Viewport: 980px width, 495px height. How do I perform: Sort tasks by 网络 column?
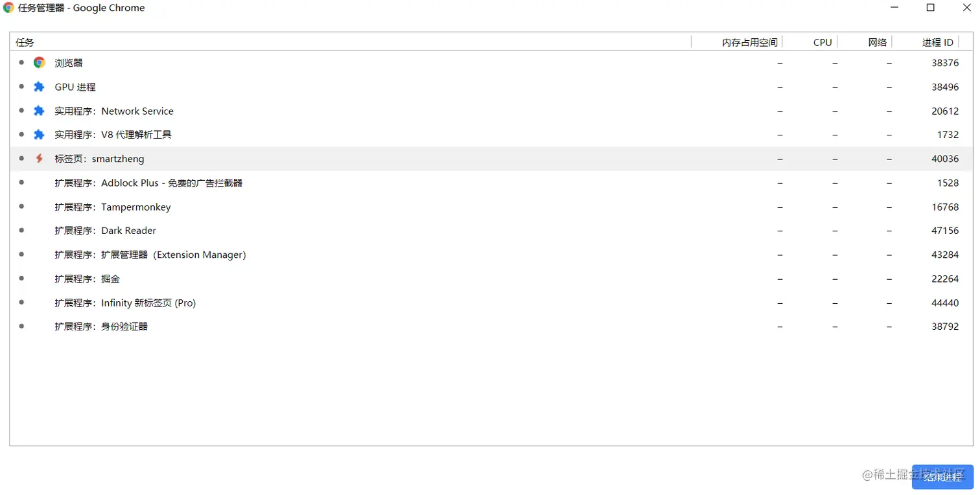[x=877, y=43]
